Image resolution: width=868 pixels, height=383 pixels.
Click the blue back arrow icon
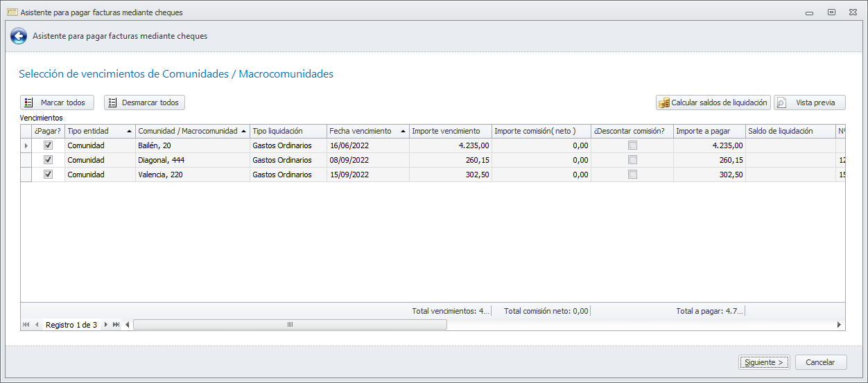(19, 36)
